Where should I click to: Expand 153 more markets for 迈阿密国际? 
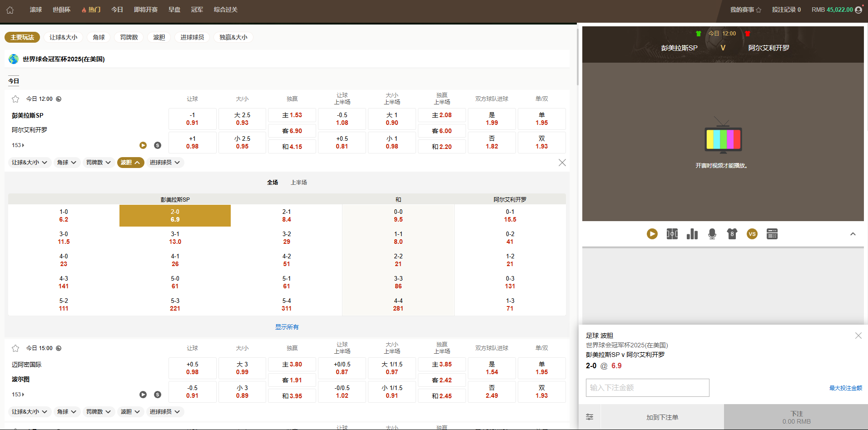tap(18, 395)
